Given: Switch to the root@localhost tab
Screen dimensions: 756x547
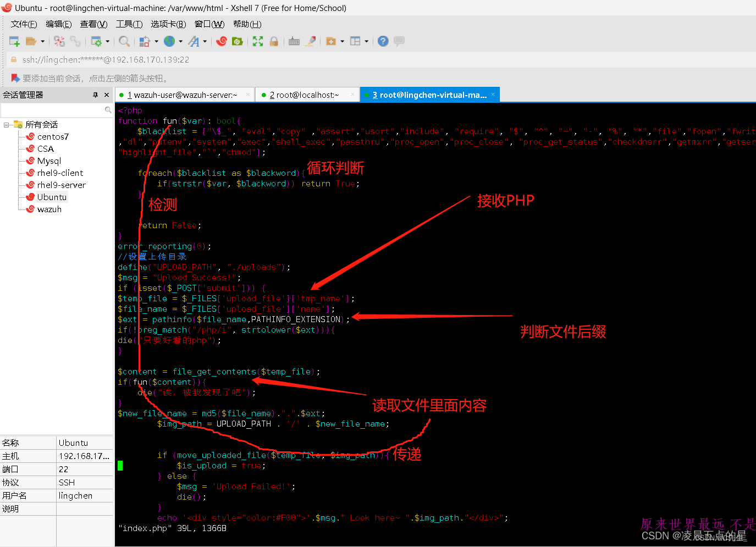Looking at the screenshot, I should coord(307,95).
